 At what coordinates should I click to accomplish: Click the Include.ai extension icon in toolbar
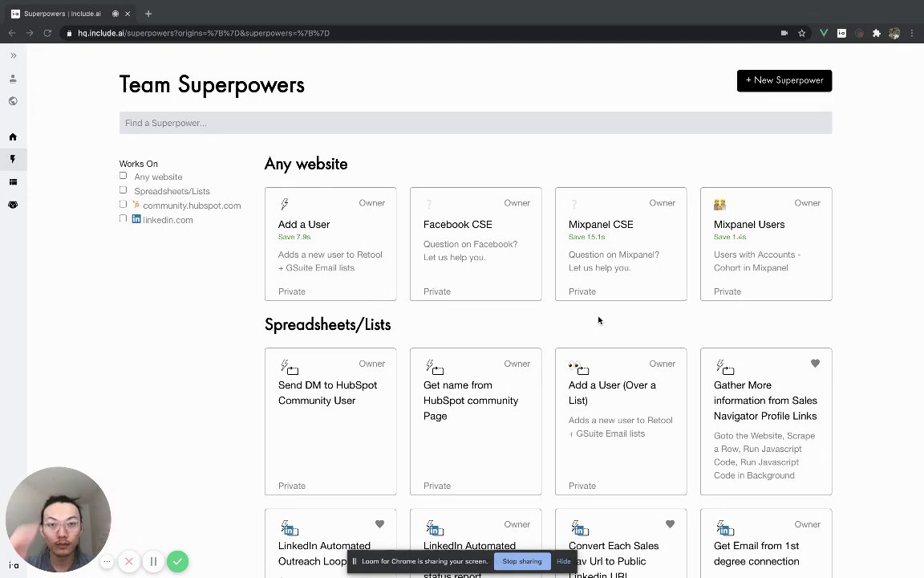click(x=841, y=33)
